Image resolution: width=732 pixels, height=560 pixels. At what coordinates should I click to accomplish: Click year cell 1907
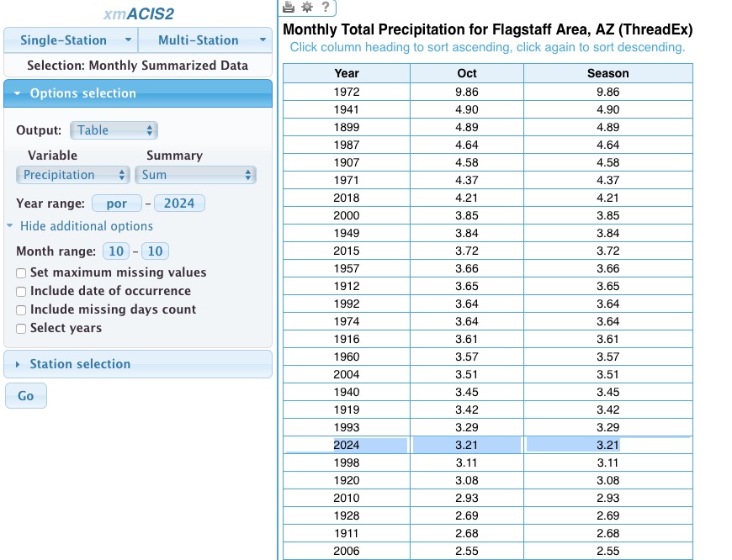tap(347, 163)
